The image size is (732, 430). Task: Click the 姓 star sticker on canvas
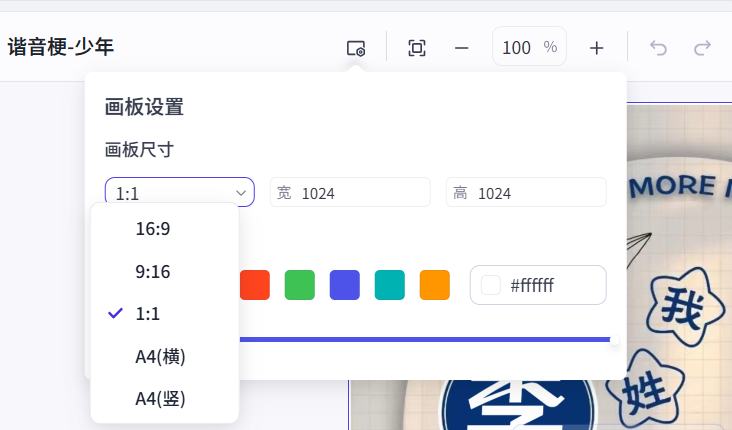tap(646, 390)
